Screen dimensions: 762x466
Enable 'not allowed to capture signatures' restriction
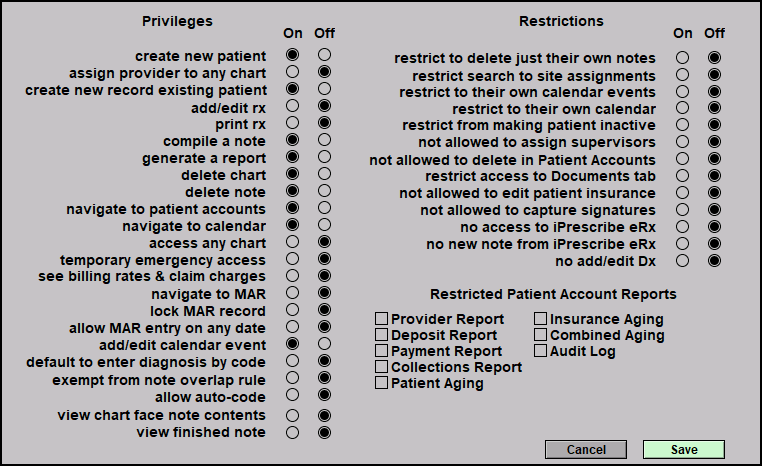[x=682, y=210]
